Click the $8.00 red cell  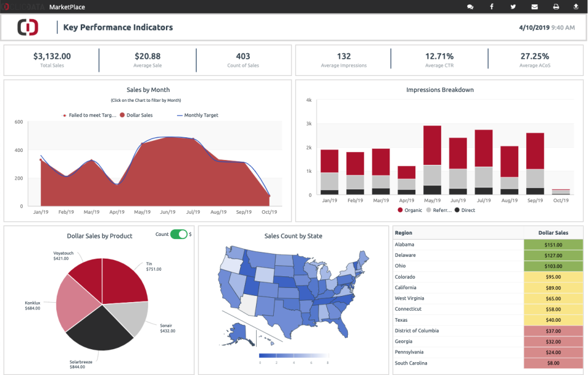click(553, 363)
